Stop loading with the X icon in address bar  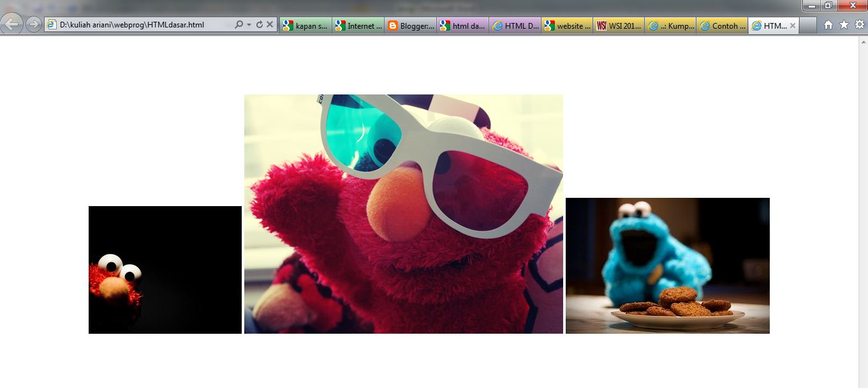pos(270,25)
